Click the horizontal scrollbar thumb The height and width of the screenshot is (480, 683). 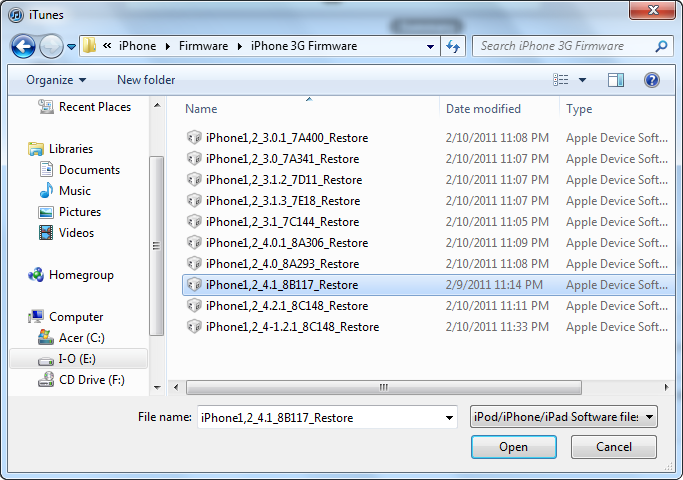point(384,387)
